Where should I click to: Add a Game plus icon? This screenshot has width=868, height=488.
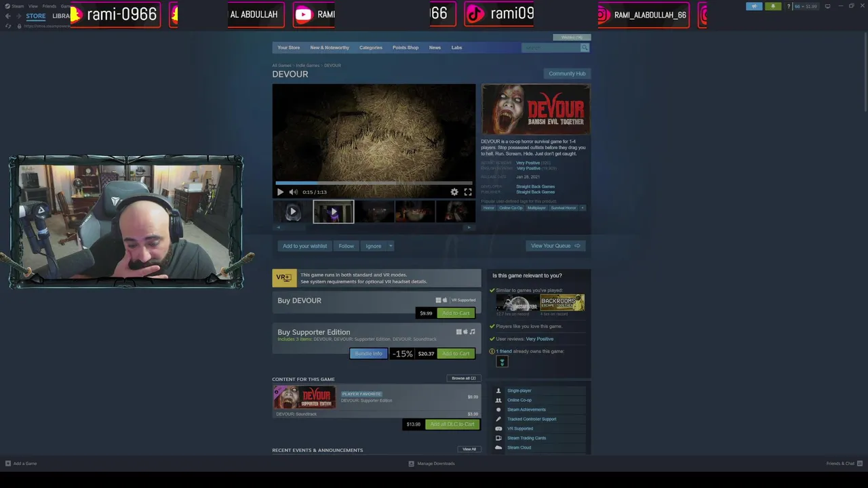[8, 464]
